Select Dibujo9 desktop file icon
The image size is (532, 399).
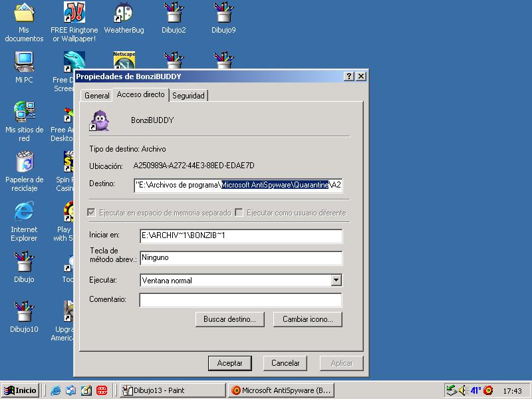click(223, 18)
